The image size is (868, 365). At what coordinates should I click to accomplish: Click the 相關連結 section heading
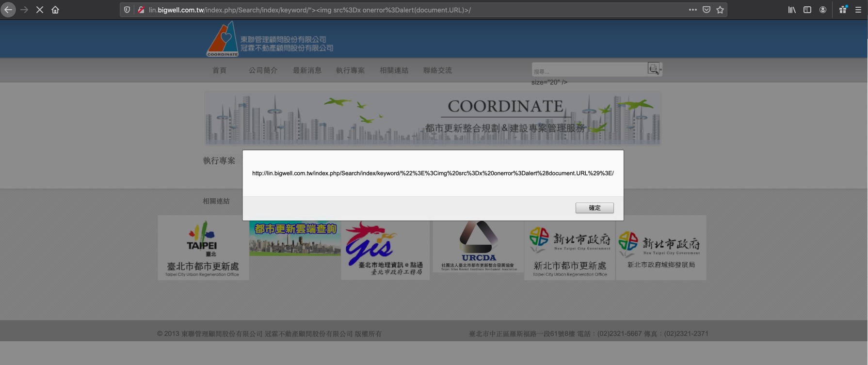216,201
